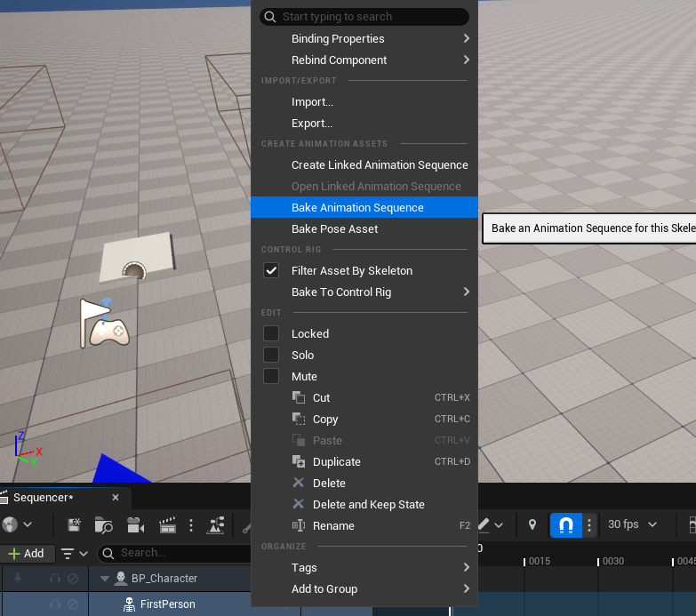Open the world selector globe icon

pyautogui.click(x=10, y=524)
